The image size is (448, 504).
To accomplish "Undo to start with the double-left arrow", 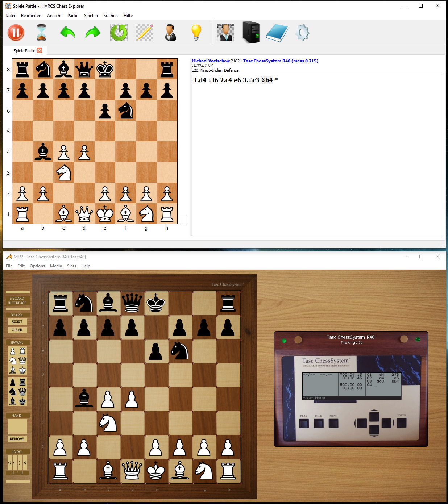I will click(x=10, y=463).
